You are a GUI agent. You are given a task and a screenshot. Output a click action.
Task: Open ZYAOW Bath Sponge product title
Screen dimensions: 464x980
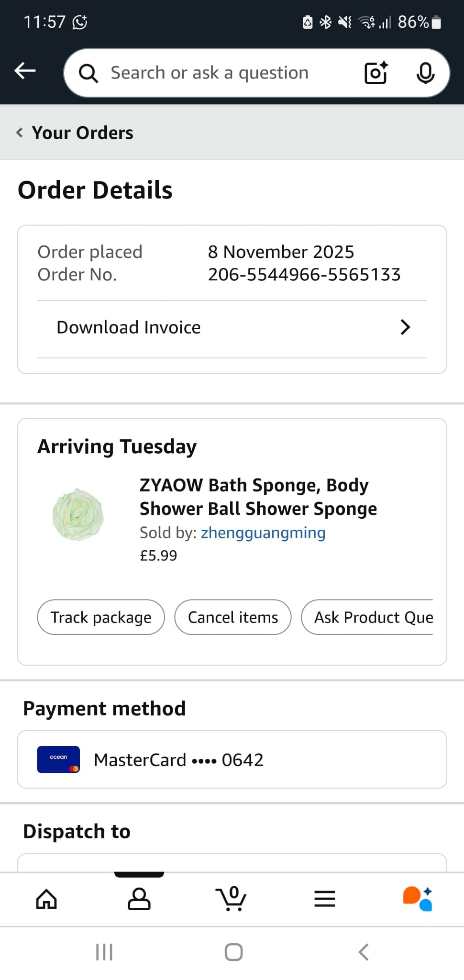(x=258, y=497)
